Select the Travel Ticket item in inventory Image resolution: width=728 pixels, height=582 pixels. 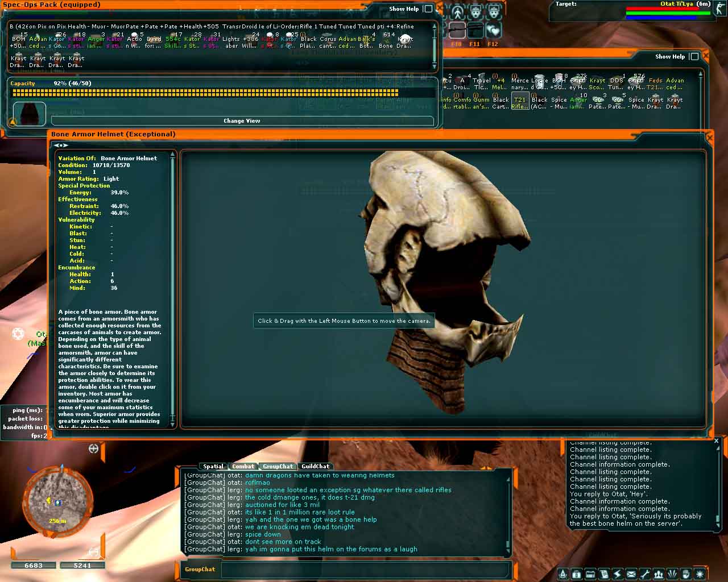[x=482, y=81]
